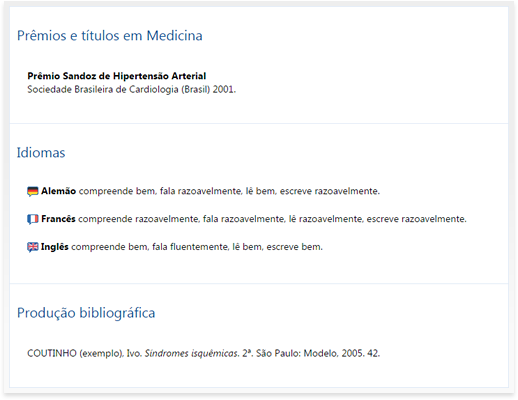This screenshot has height=400, width=518.
Task: Click the UK flag icon beside Inglês
Action: coord(33,247)
